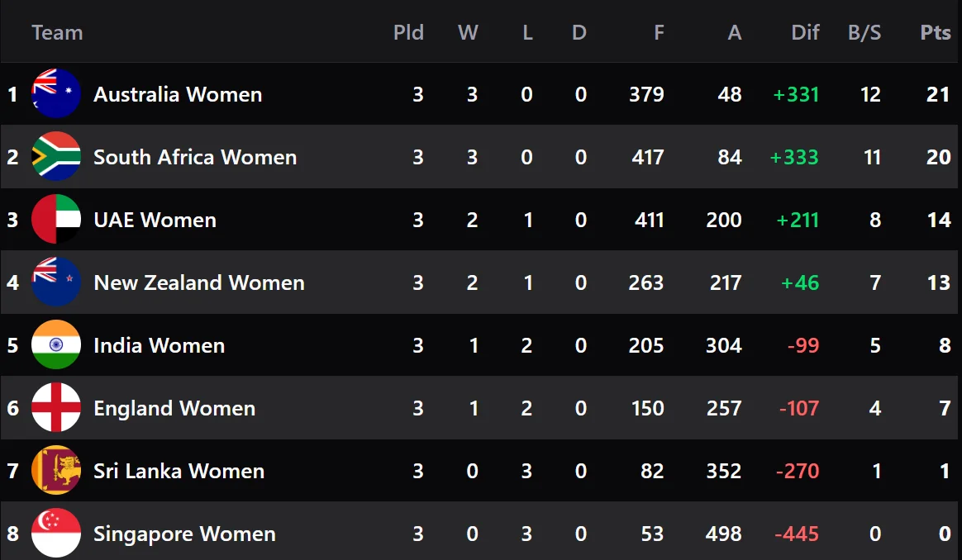Click the South Africa flag icon
This screenshot has width=962, height=560.
point(56,156)
